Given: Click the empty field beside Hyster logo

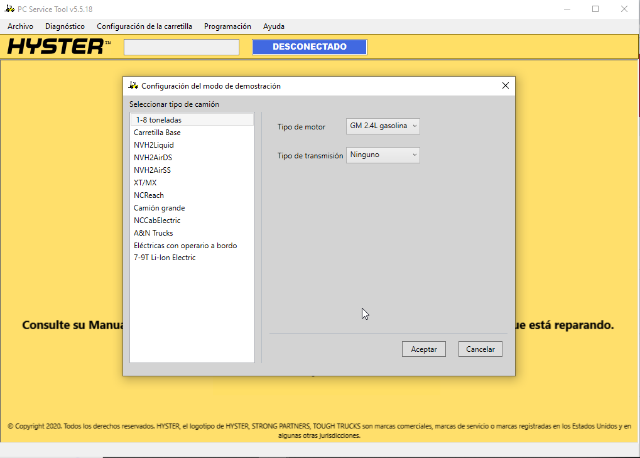Looking at the screenshot, I should [181, 47].
